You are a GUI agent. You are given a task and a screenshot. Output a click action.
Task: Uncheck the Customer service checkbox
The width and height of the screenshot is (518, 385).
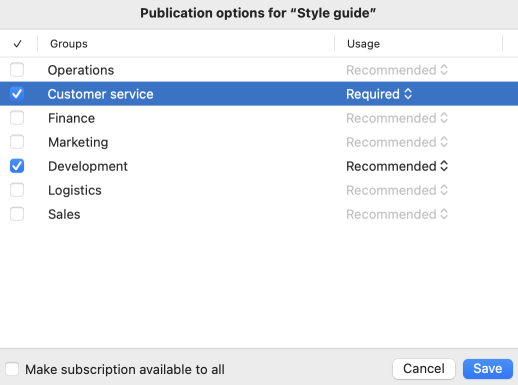17,94
